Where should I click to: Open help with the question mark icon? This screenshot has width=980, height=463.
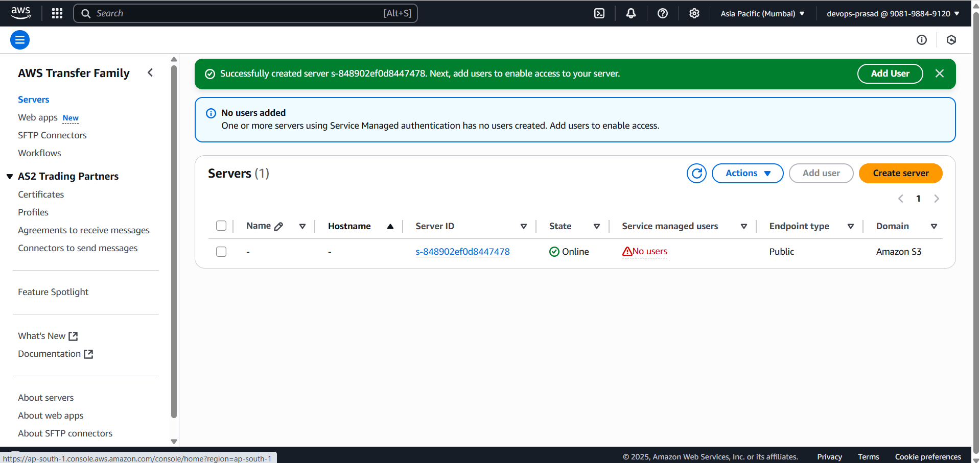click(662, 13)
